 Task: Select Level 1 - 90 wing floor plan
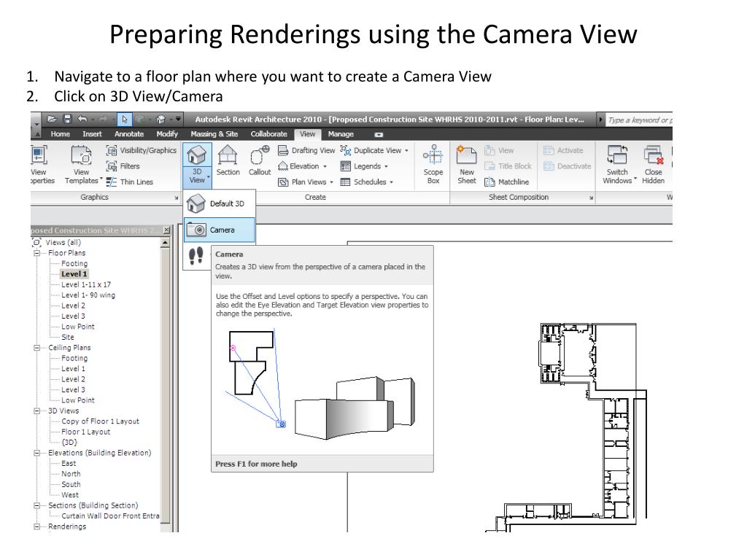88,295
